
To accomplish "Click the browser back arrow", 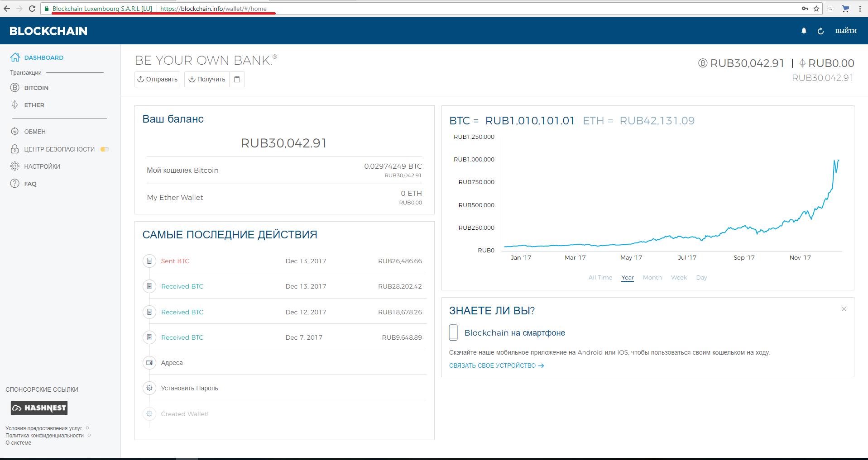I will pos(6,9).
